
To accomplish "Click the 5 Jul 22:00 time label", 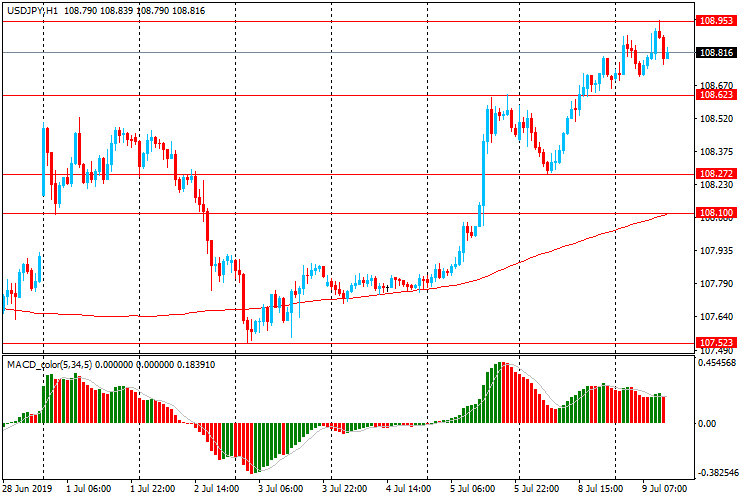I will coord(537,488).
